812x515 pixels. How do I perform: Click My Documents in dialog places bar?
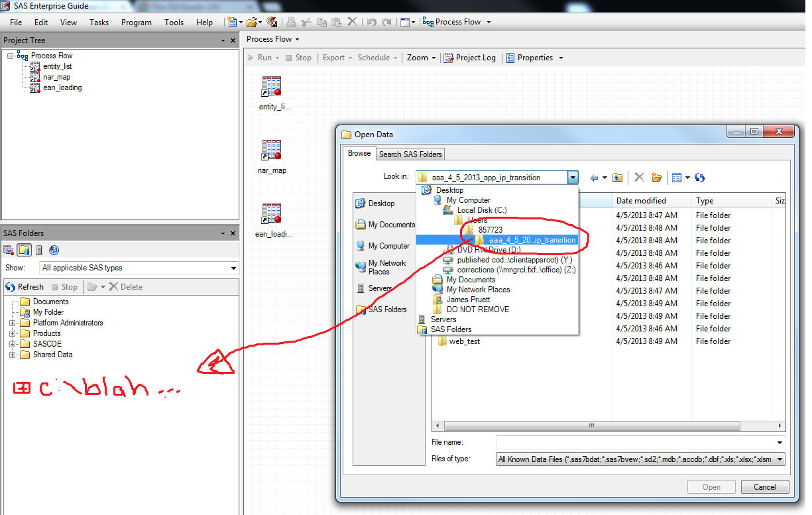tap(385, 225)
